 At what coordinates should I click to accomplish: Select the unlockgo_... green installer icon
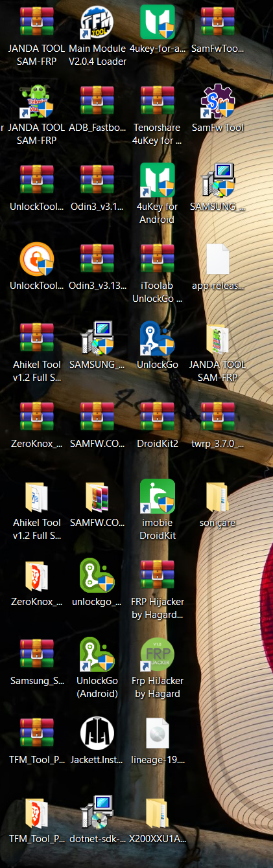pos(97,575)
